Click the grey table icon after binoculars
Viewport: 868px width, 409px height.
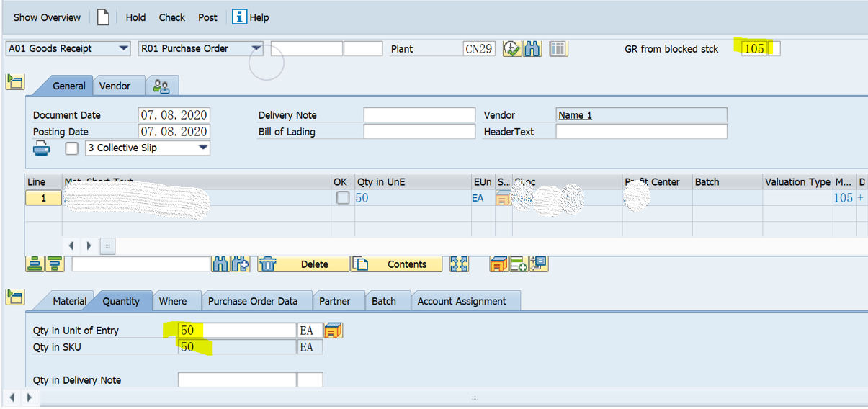(558, 49)
